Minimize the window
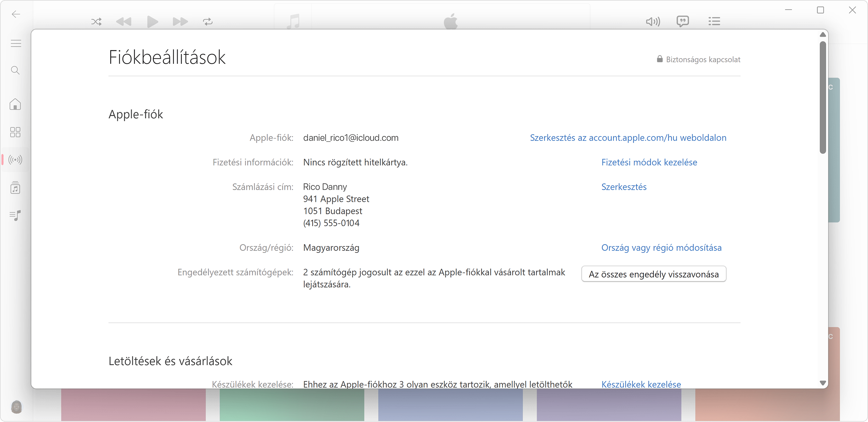The image size is (868, 422). point(789,10)
